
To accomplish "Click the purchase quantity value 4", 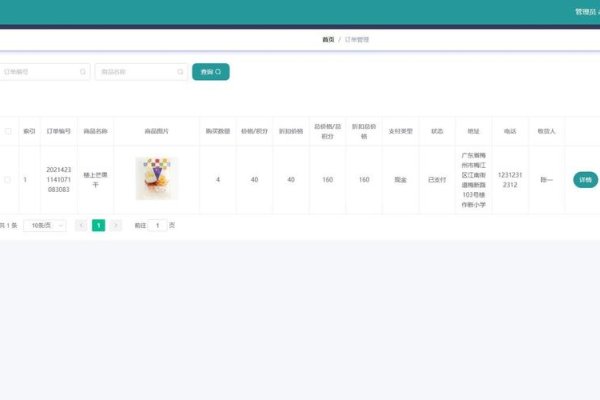I will [x=218, y=180].
